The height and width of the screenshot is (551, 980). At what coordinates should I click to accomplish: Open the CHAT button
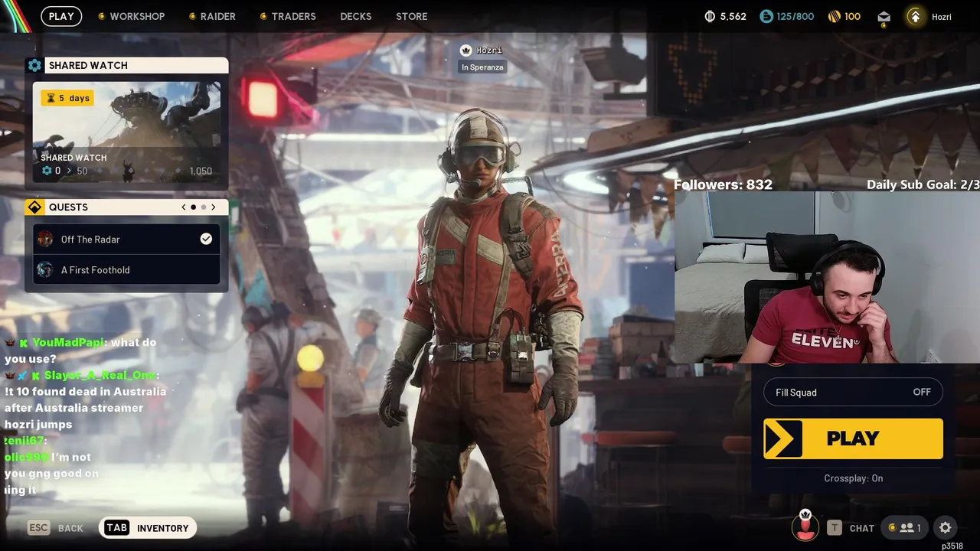[x=850, y=528]
